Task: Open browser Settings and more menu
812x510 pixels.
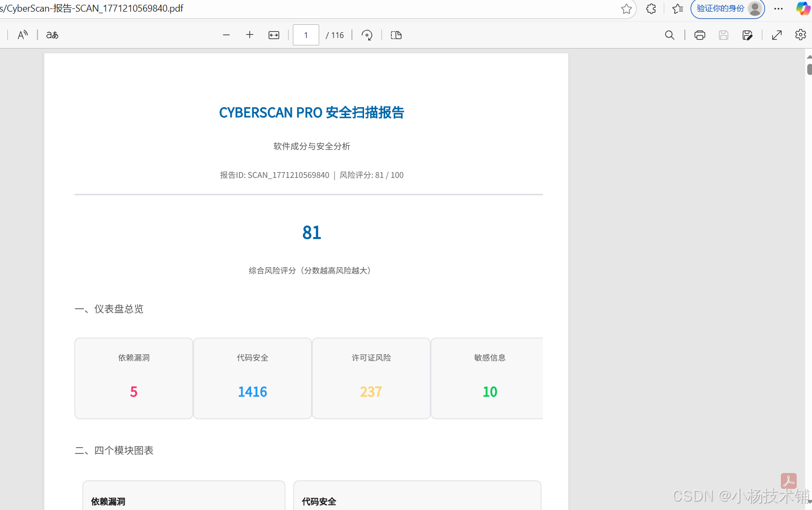Action: (778, 8)
